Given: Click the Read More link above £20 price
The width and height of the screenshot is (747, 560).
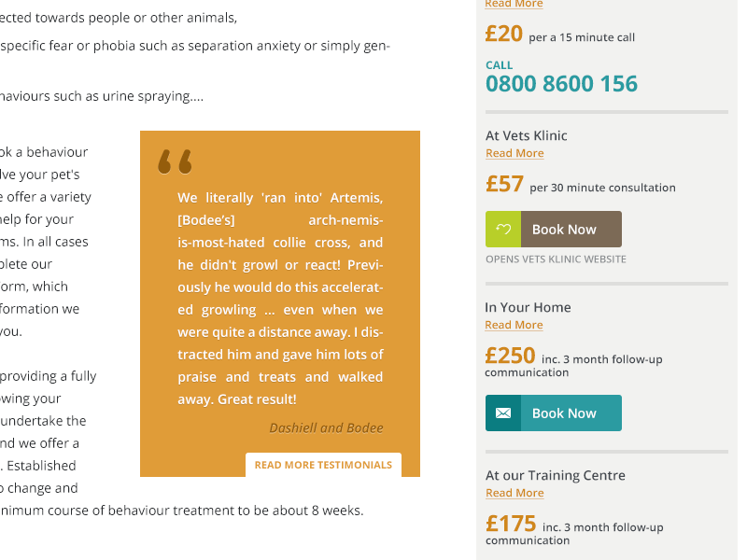Looking at the screenshot, I should coord(514,4).
